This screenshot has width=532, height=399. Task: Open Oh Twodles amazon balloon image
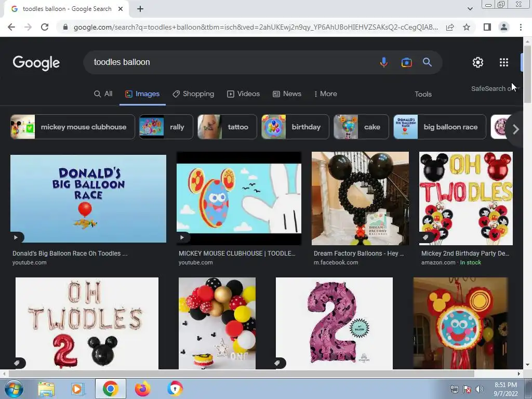(466, 198)
